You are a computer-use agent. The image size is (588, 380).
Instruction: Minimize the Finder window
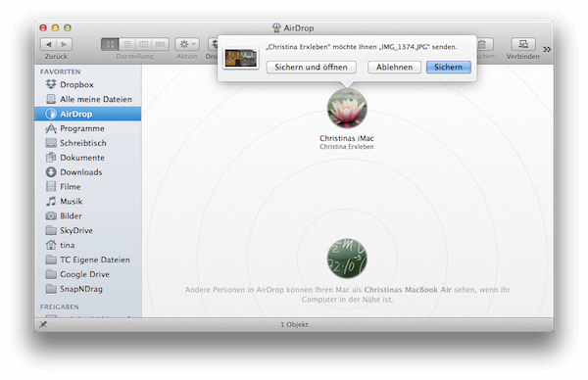55,27
